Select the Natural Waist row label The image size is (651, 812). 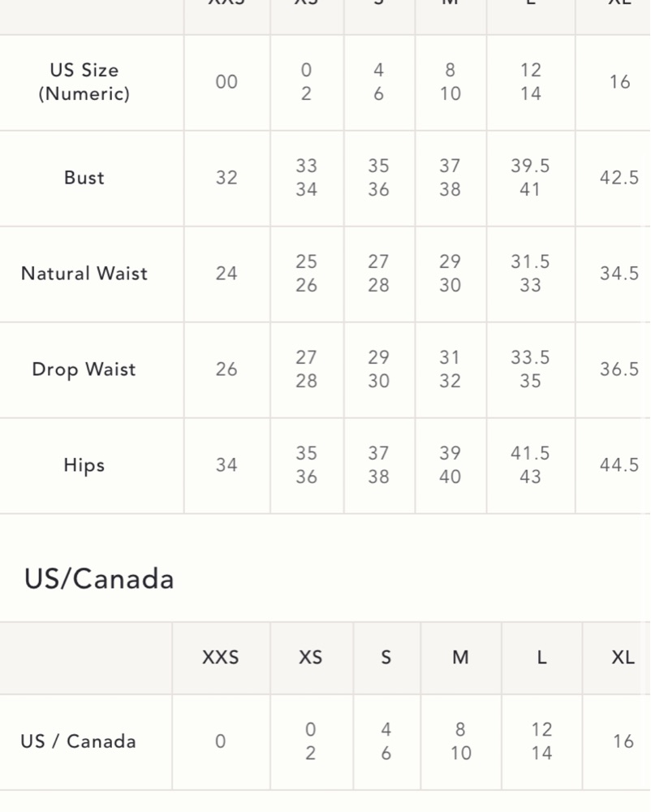pos(84,274)
